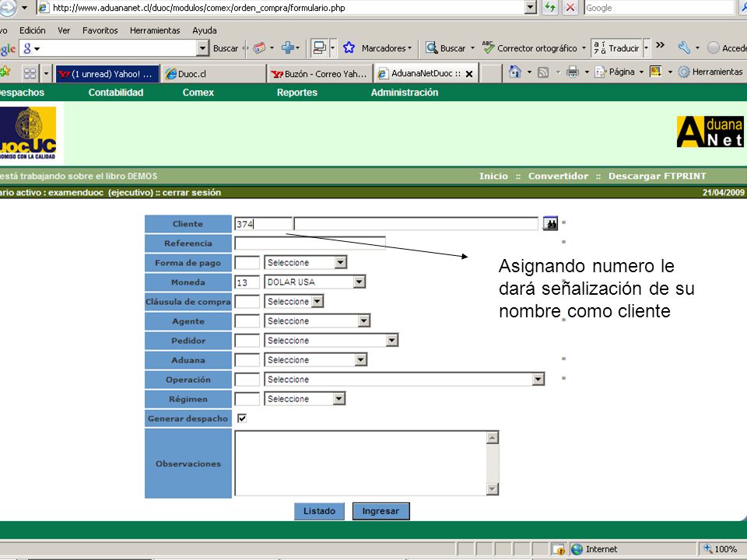Open the Herramientas gear command button

point(710,72)
